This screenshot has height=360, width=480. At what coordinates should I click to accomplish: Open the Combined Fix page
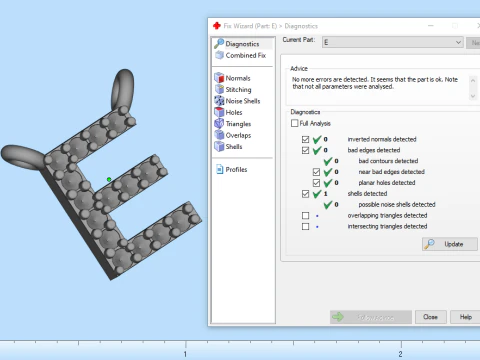coord(246,55)
